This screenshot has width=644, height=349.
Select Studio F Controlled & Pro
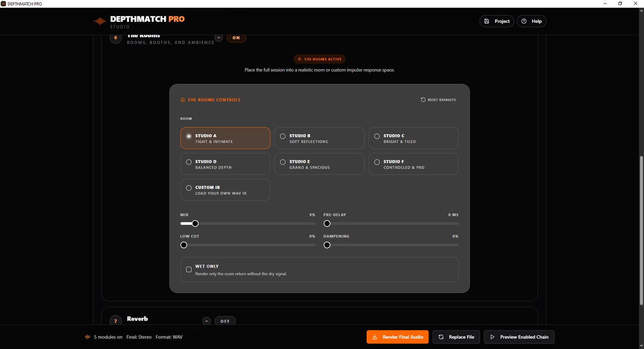[x=413, y=164]
